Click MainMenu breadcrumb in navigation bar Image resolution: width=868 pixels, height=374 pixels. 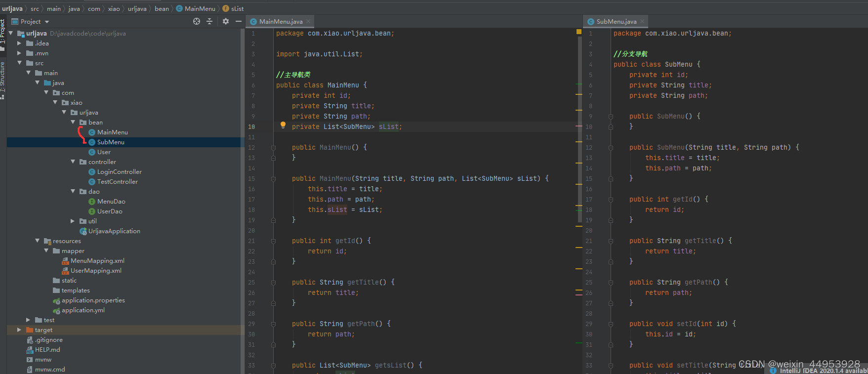(x=196, y=8)
